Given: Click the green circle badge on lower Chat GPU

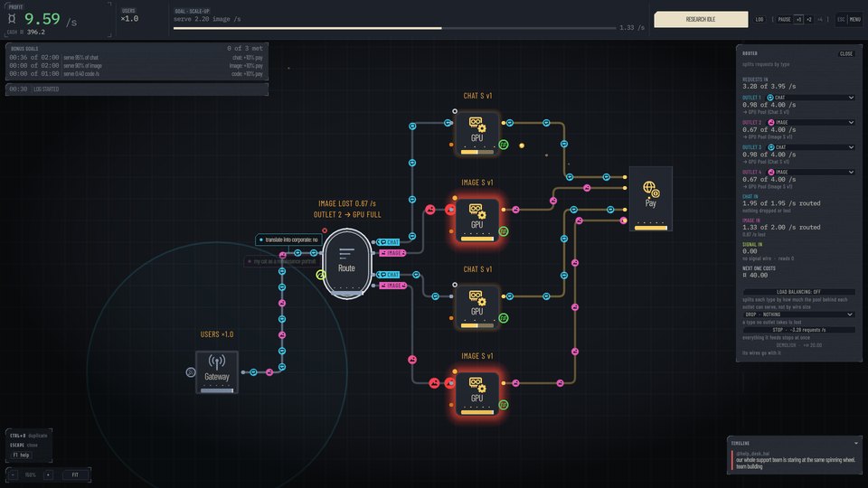Looking at the screenshot, I should click(504, 318).
